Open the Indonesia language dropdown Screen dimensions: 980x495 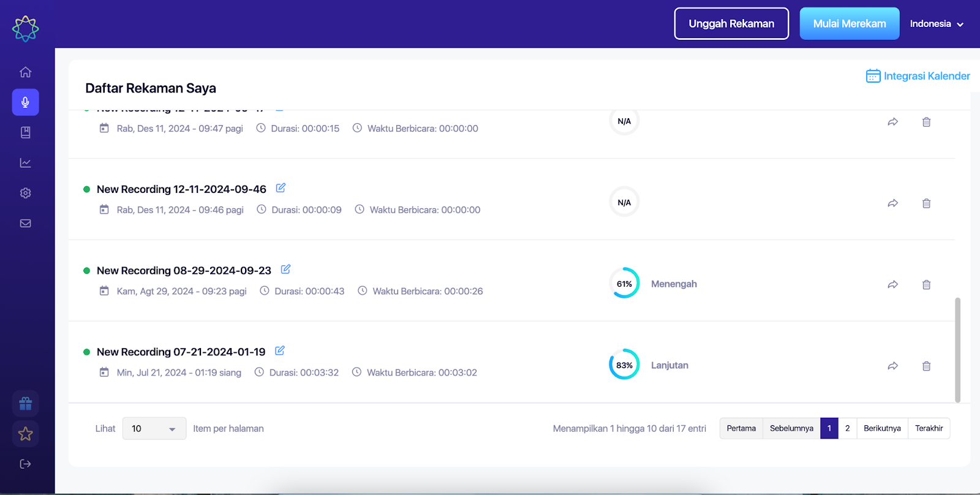pos(937,24)
